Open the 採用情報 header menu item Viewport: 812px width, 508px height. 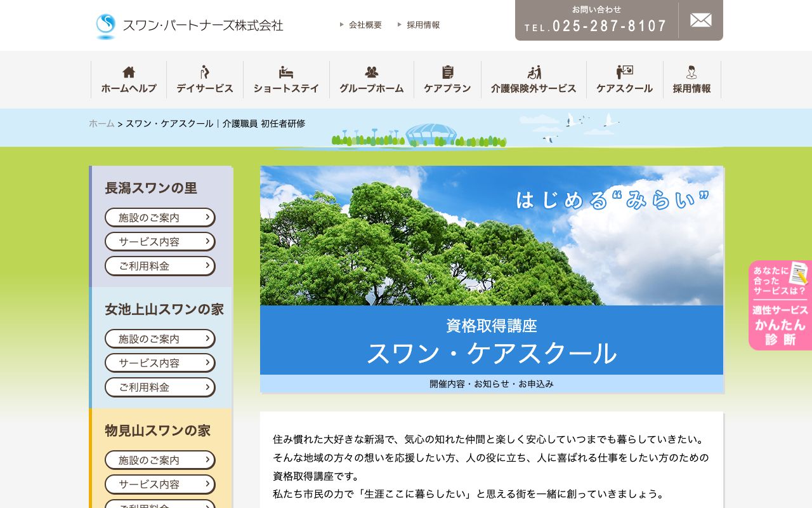(423, 25)
